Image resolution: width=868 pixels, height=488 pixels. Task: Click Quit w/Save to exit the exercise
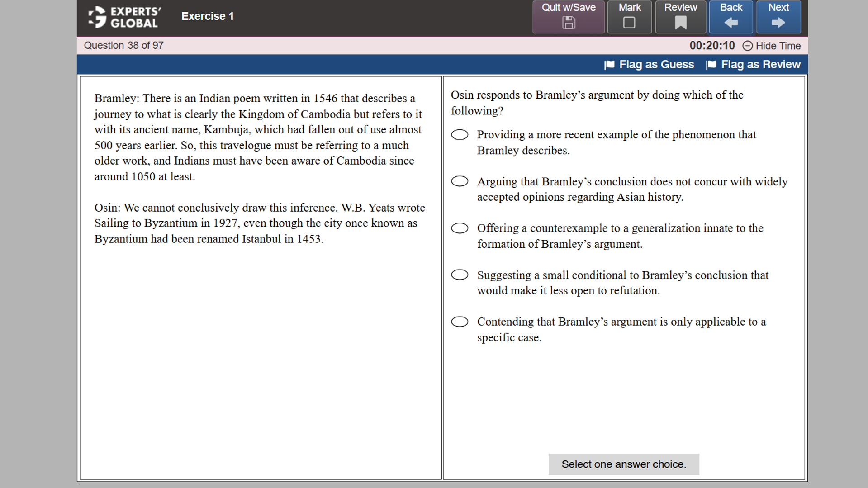coord(568,17)
